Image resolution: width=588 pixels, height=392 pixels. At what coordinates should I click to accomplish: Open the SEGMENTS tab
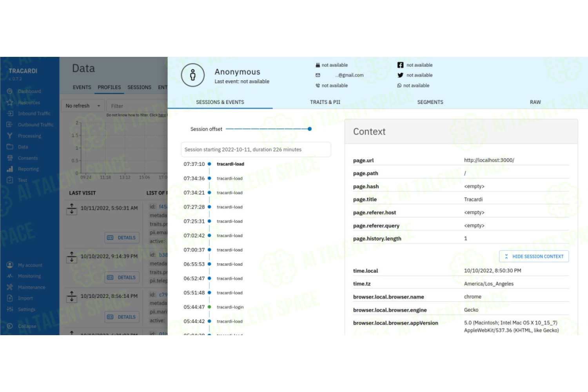(x=430, y=102)
